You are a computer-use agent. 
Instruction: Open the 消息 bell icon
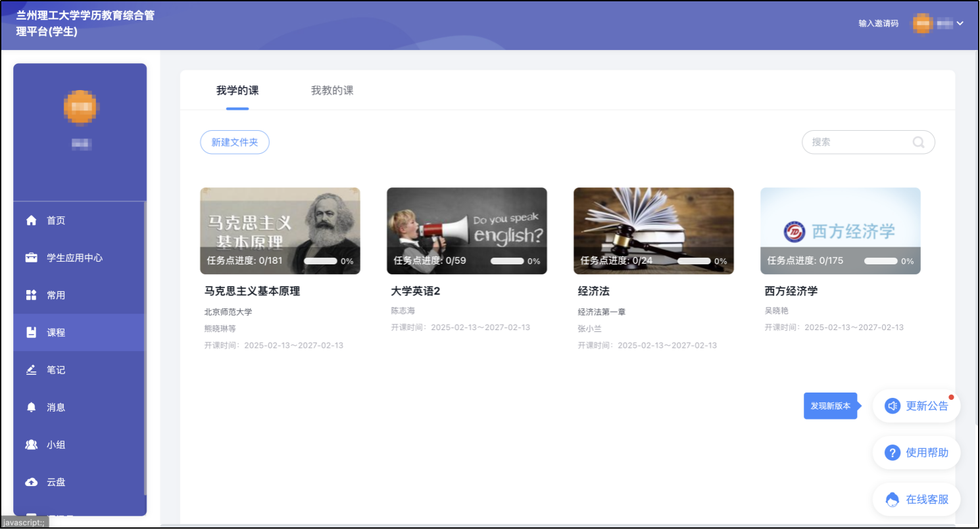31,408
